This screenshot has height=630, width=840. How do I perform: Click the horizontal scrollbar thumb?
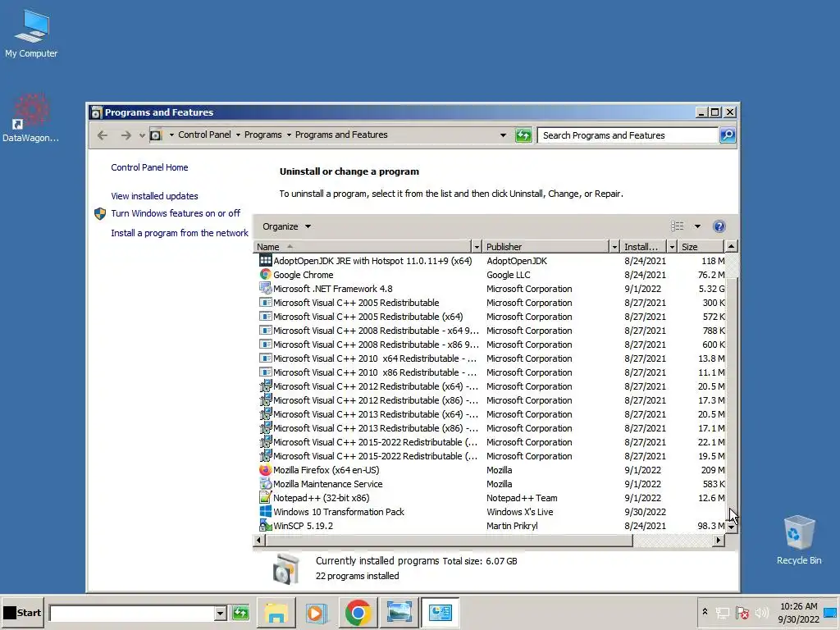[449, 540]
